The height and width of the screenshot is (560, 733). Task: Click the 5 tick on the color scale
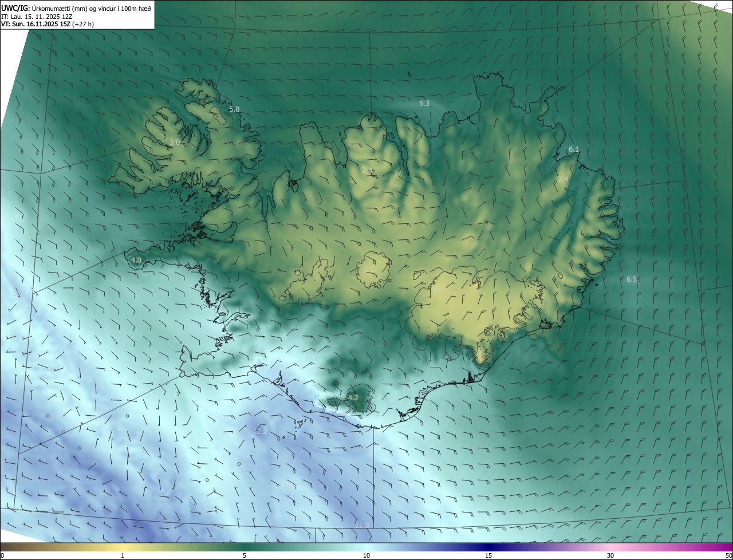[x=245, y=555]
